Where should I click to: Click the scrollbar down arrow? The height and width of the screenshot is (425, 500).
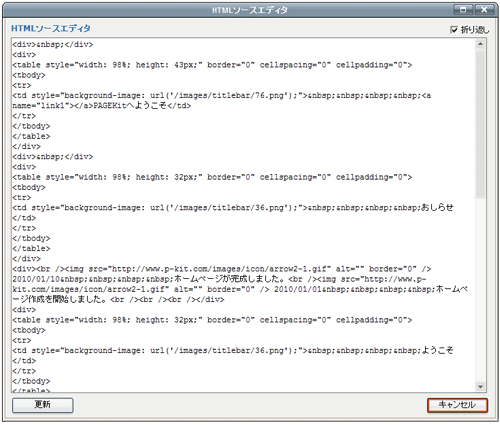tap(480, 387)
